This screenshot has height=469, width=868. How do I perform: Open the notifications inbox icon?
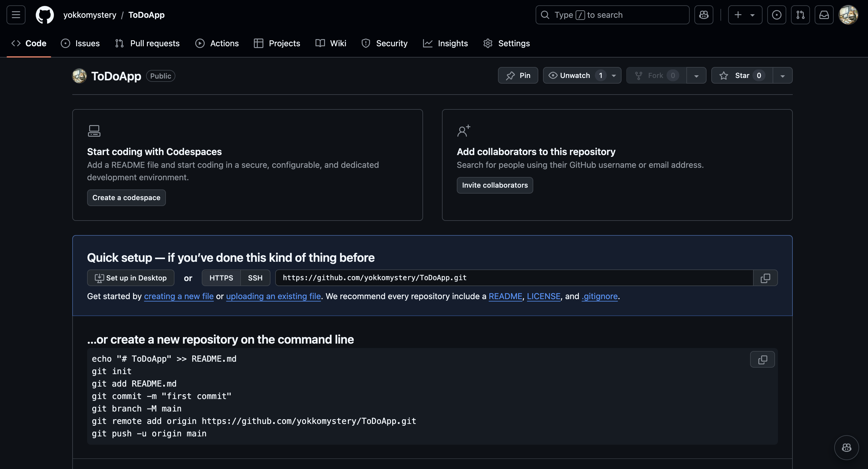coord(824,15)
